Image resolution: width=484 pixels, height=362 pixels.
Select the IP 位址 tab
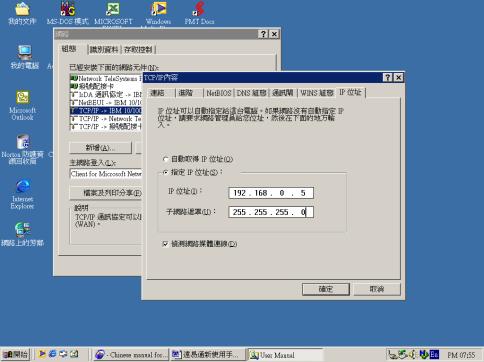350,92
